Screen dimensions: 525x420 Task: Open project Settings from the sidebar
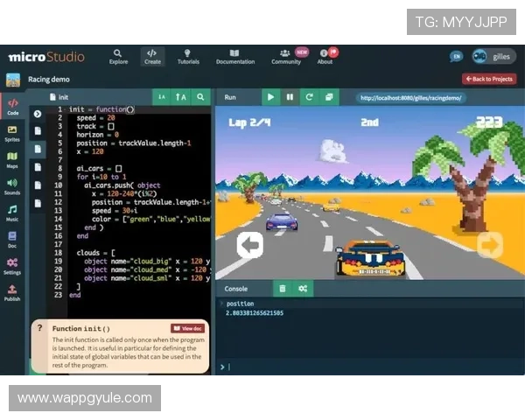12,266
